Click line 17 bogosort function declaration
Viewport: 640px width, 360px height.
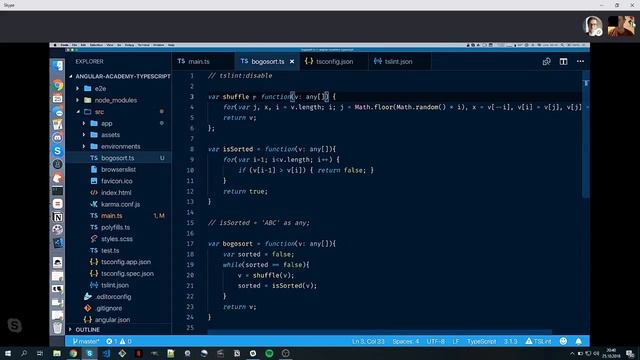[272, 244]
